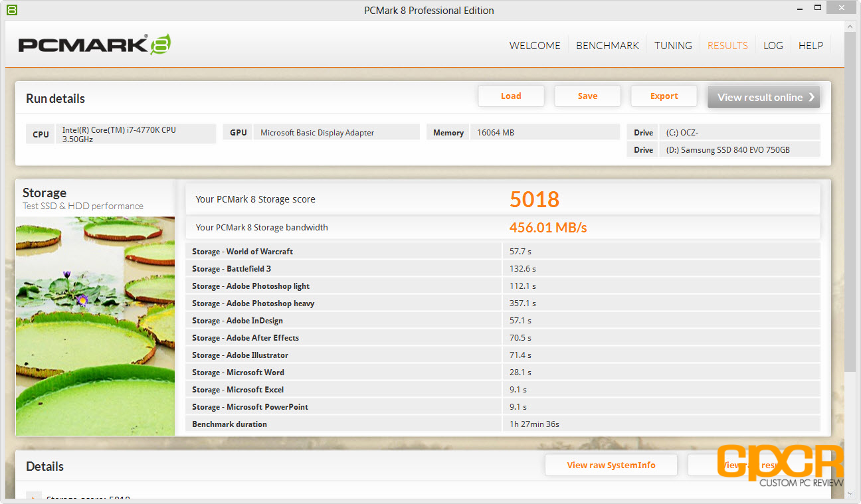Open the TUNING tab
861x504 pixels.
(673, 46)
